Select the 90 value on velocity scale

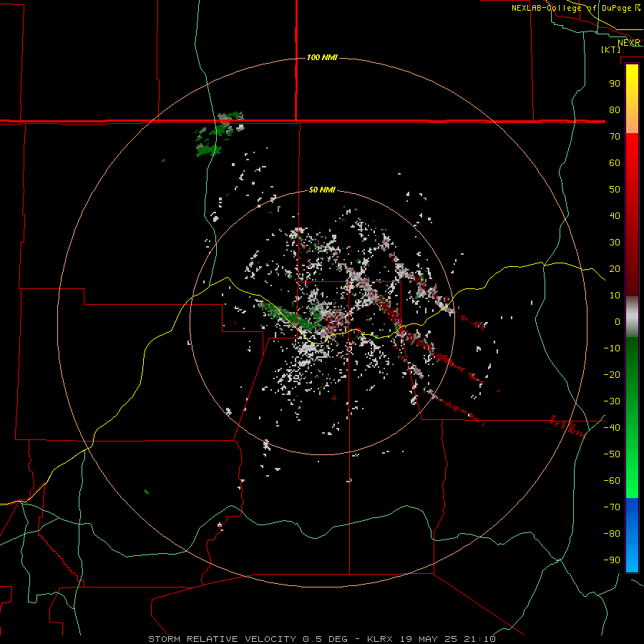615,84
